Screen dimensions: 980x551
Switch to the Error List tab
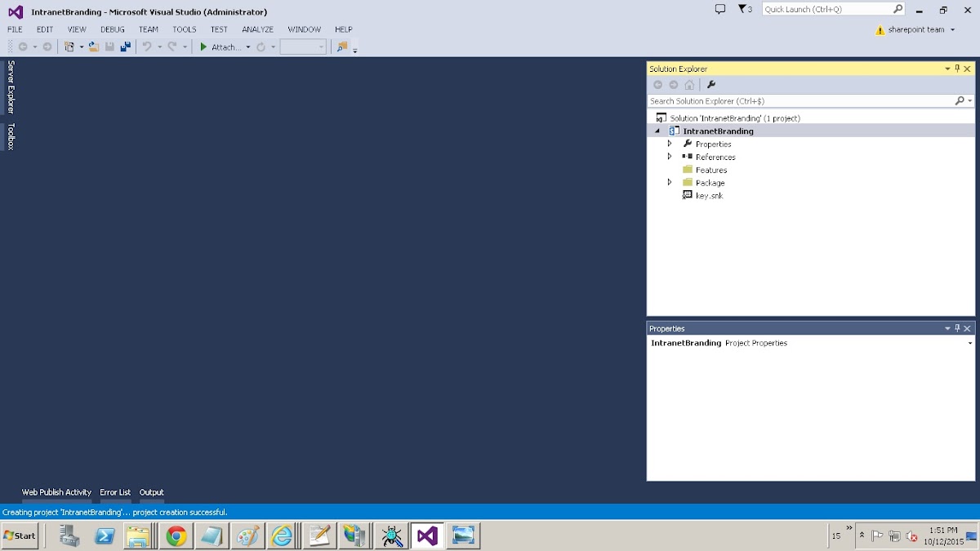point(115,492)
